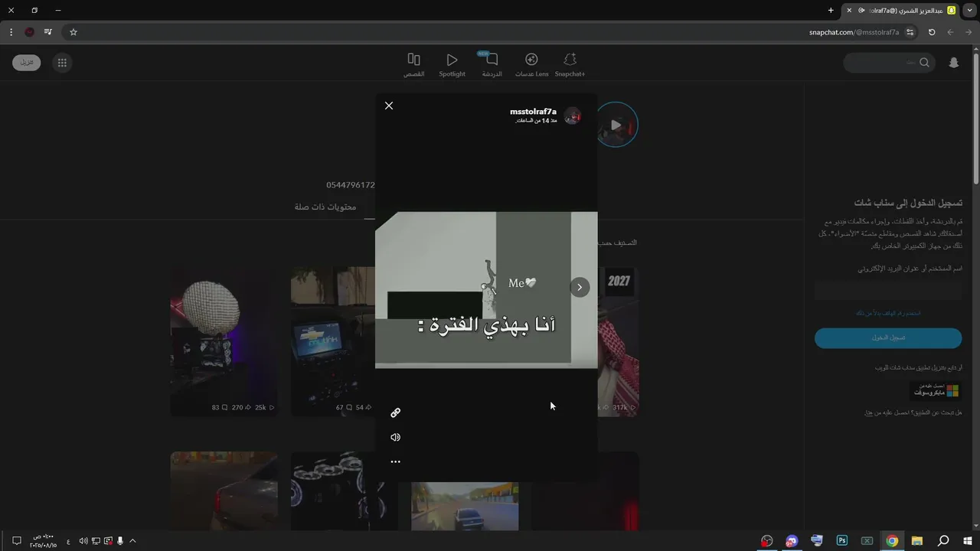Open the story's three-dot more options
The height and width of the screenshot is (551, 980).
(x=395, y=461)
